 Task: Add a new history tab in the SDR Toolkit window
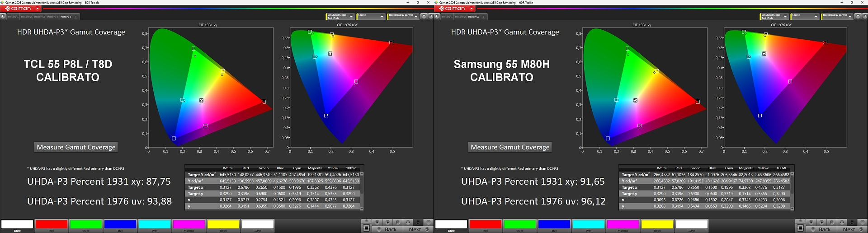tap(76, 17)
